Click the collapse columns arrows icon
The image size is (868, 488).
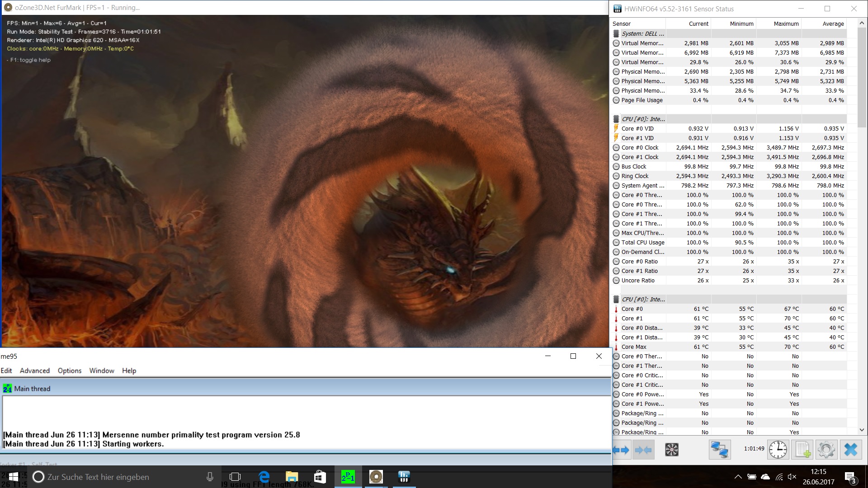(643, 450)
